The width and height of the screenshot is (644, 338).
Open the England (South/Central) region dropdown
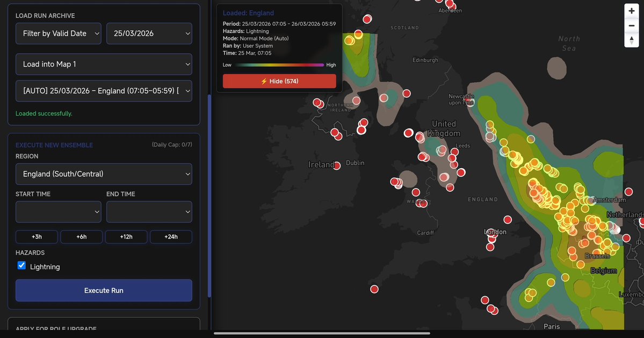(x=104, y=174)
